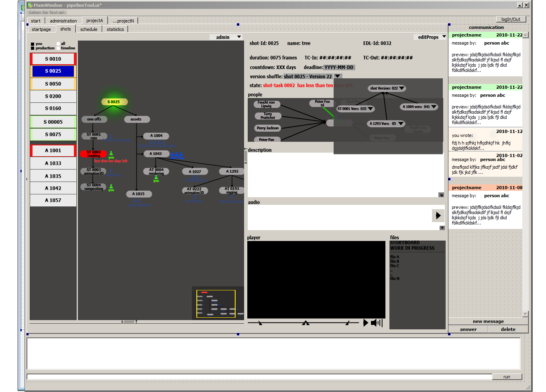Select asset A 1001 in the list
The width and height of the screenshot is (546, 392).
53,151
